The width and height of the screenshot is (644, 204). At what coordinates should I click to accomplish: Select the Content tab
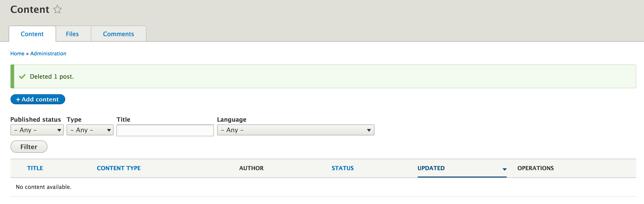coord(32,34)
